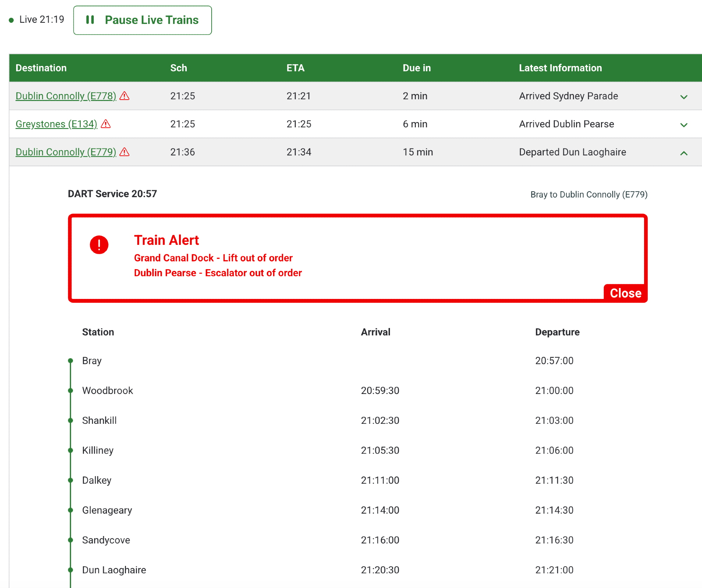Image resolution: width=702 pixels, height=588 pixels.
Task: Click the Dun Laoghaire stop marker dot
Action: 71,570
